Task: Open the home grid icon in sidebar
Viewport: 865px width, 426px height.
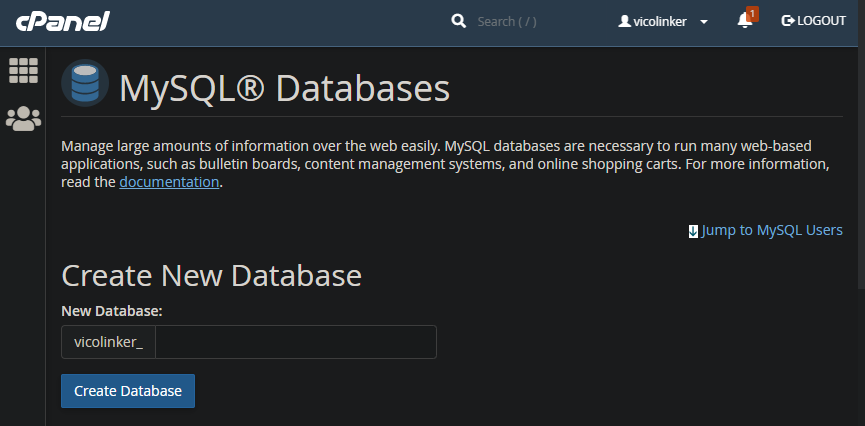Action: [23, 71]
